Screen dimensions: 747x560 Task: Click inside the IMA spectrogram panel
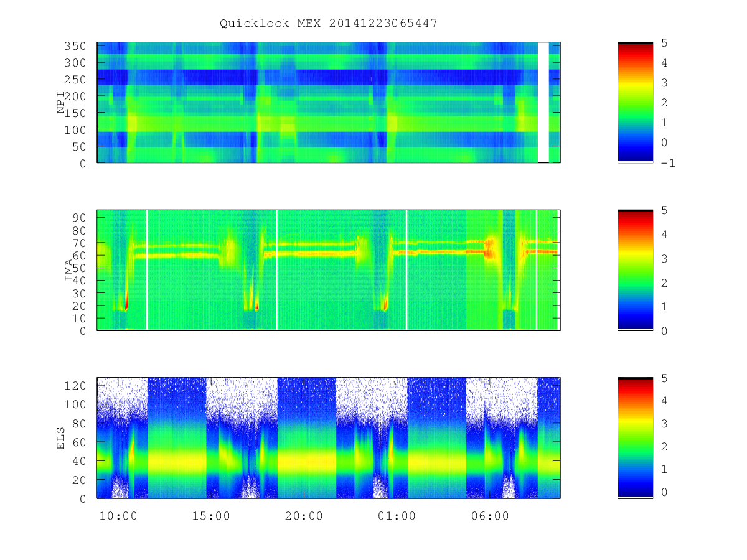click(329, 270)
